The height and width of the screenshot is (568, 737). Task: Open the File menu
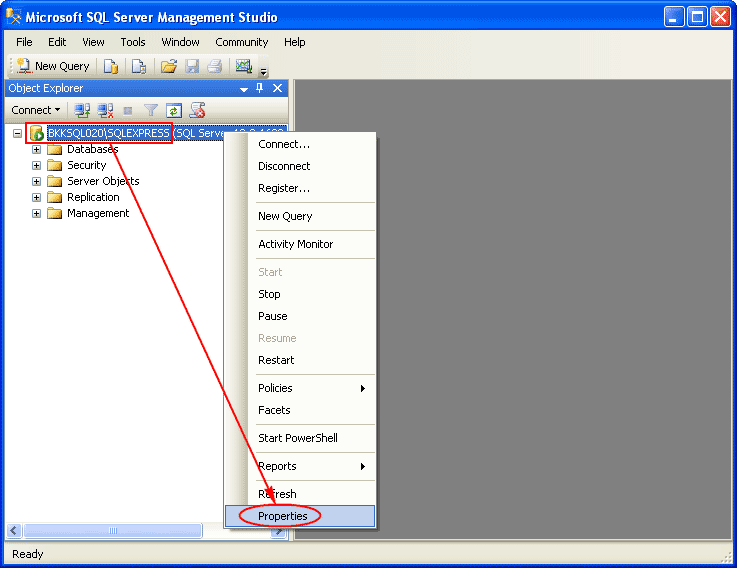pyautogui.click(x=24, y=42)
